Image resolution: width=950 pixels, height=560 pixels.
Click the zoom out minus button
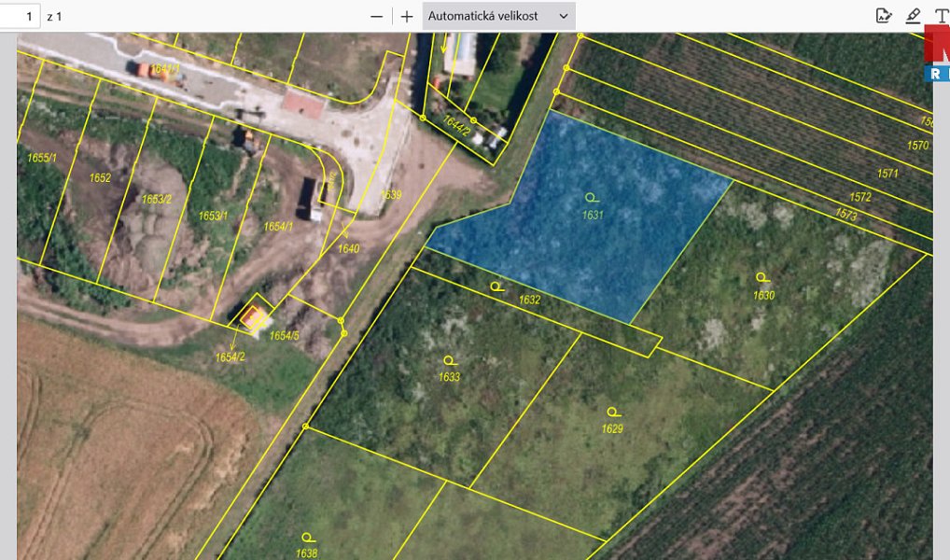[x=376, y=17]
